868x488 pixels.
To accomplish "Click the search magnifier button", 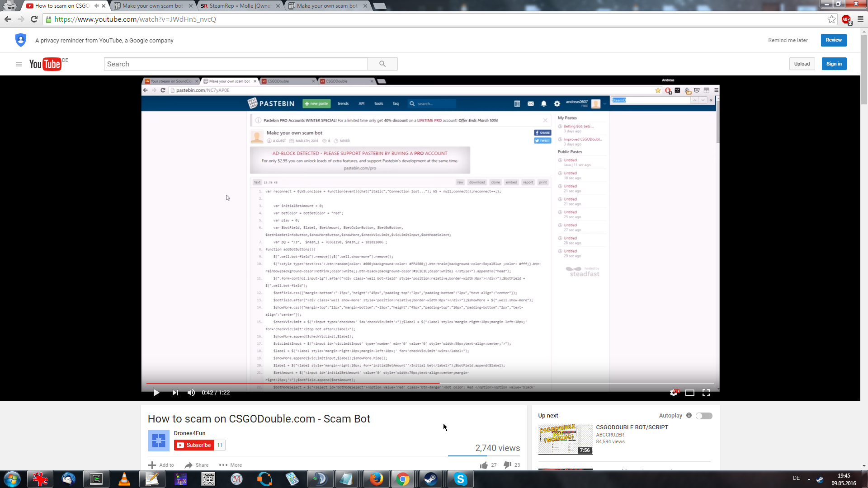I will tap(382, 64).
